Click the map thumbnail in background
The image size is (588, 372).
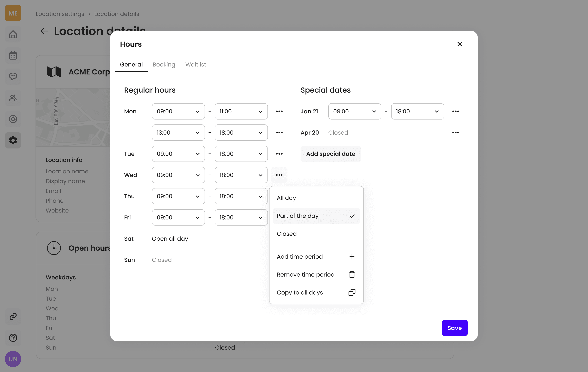tap(73, 118)
